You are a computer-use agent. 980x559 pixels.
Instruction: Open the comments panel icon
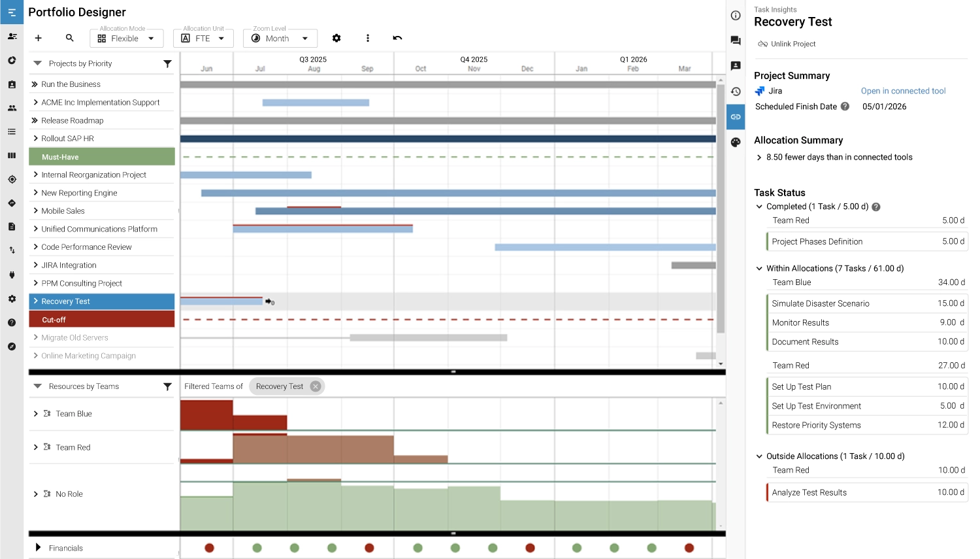point(736,41)
